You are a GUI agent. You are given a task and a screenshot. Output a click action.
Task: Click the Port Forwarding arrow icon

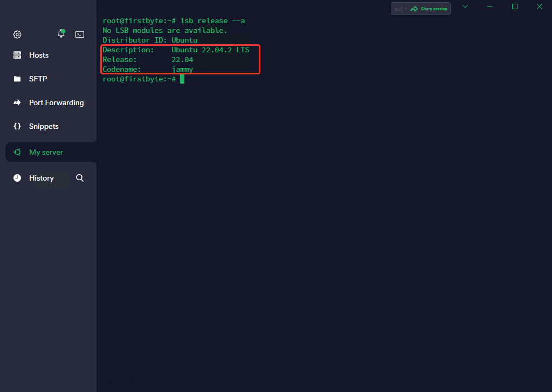(x=17, y=102)
